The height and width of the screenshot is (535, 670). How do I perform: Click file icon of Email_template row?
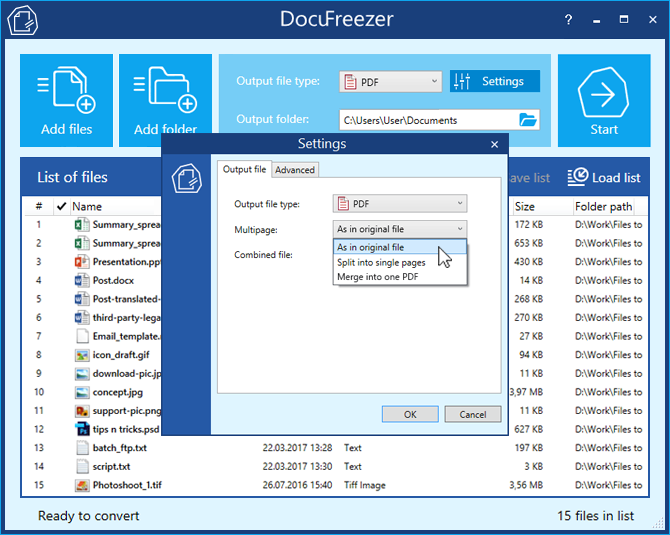pyautogui.click(x=82, y=336)
